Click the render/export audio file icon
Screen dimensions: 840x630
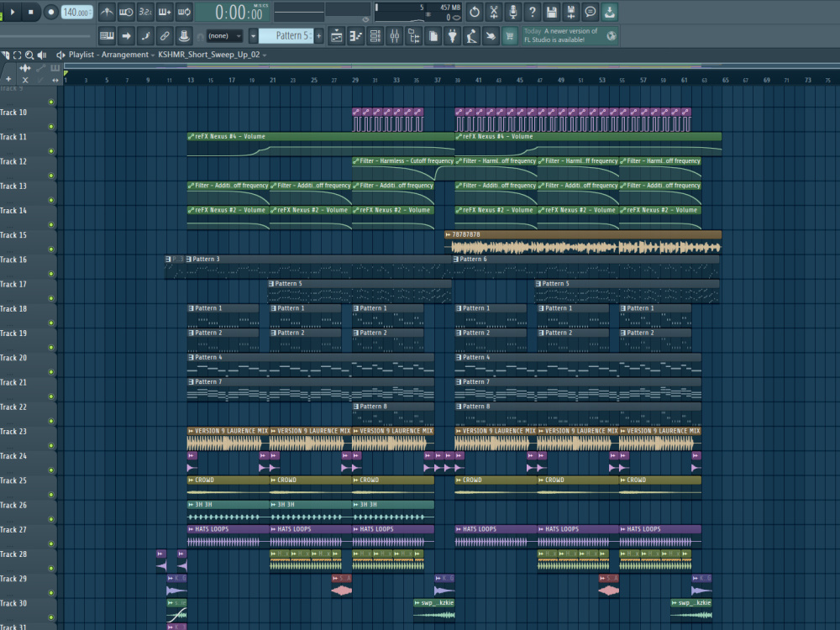click(x=570, y=12)
